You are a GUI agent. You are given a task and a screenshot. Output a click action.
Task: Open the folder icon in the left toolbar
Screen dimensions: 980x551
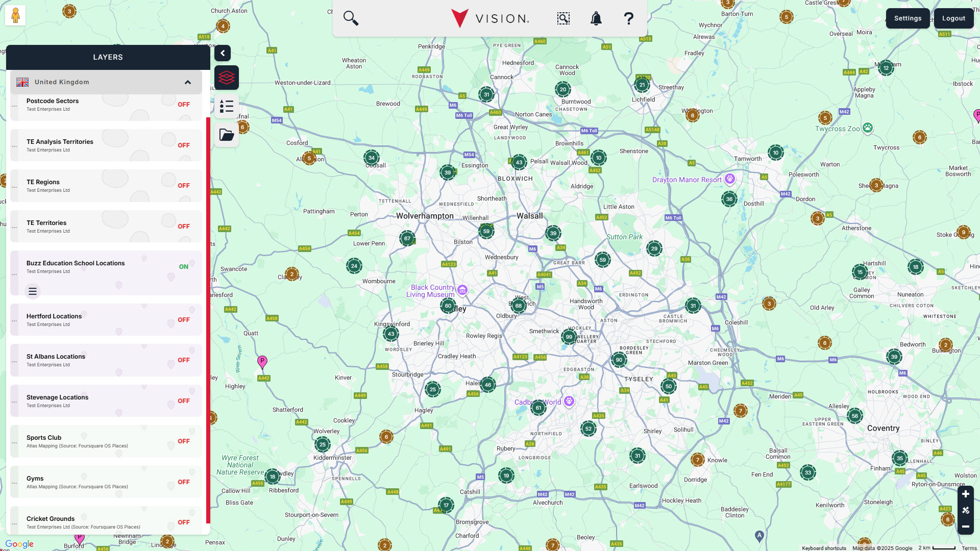click(x=226, y=135)
